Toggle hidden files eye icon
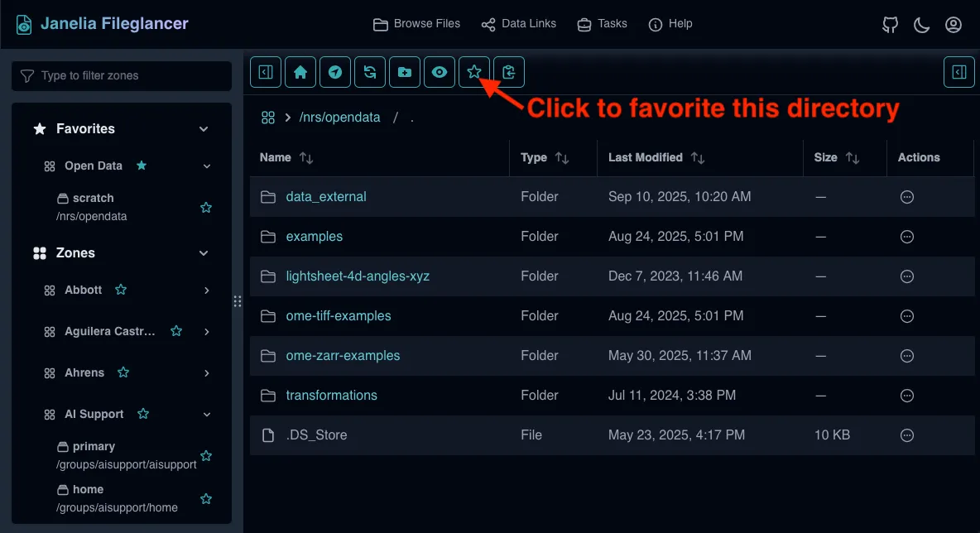Screen dimensions: 980x533 point(440,72)
